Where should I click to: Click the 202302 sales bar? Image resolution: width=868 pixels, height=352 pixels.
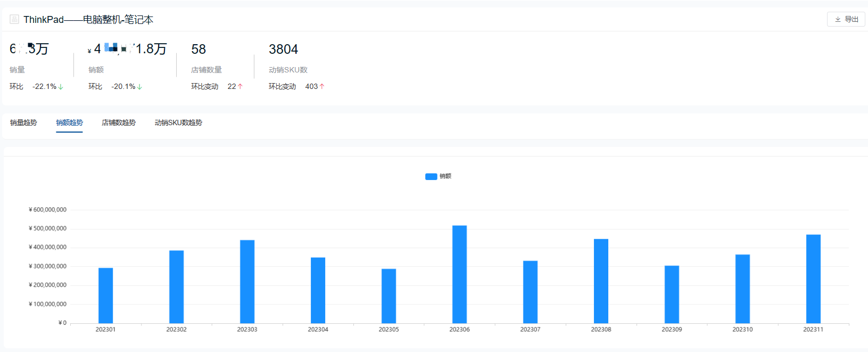(x=176, y=287)
